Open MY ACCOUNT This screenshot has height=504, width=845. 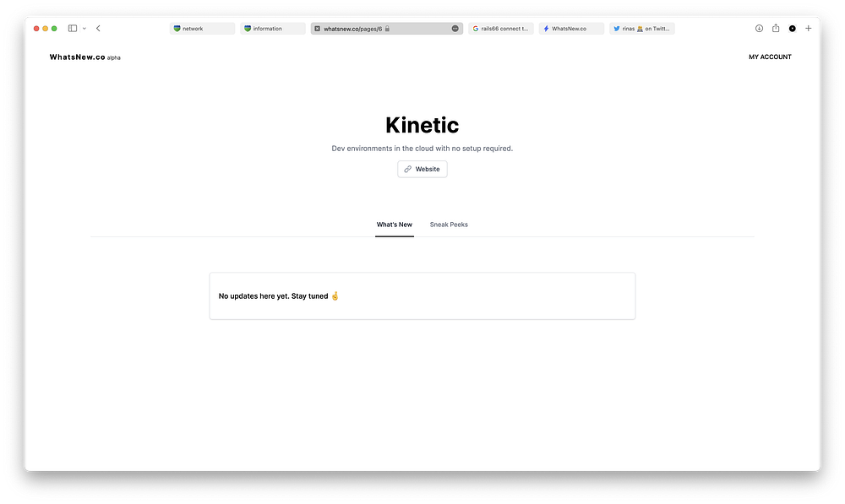[770, 57]
